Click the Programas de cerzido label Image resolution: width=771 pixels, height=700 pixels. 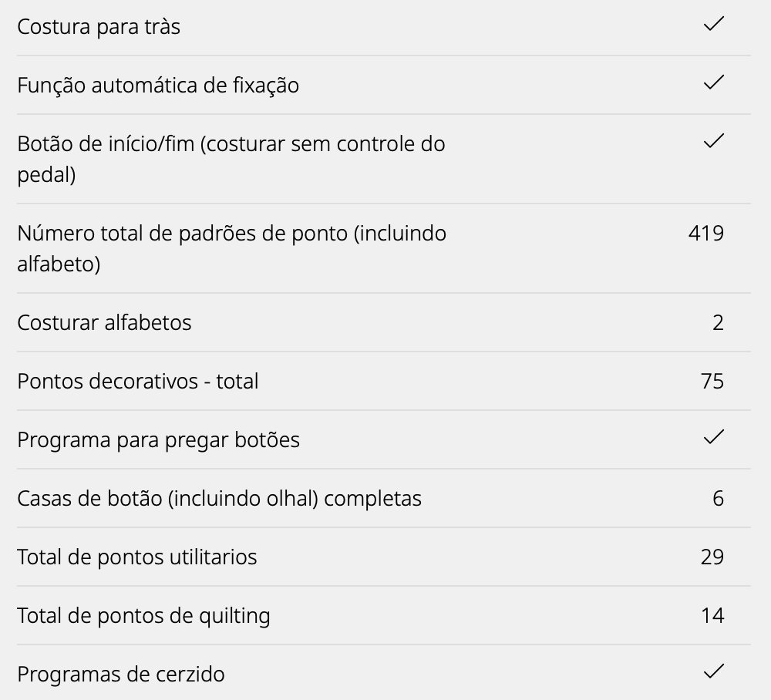click(121, 674)
